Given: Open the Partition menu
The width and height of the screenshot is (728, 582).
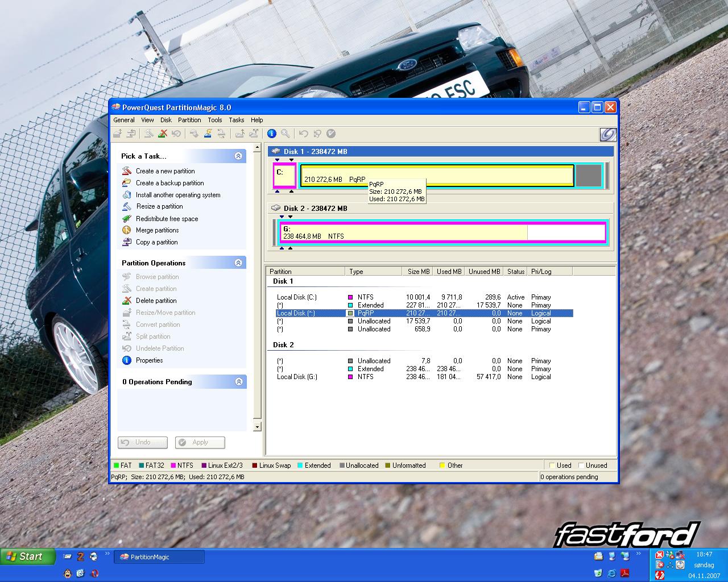Looking at the screenshot, I should click(189, 120).
